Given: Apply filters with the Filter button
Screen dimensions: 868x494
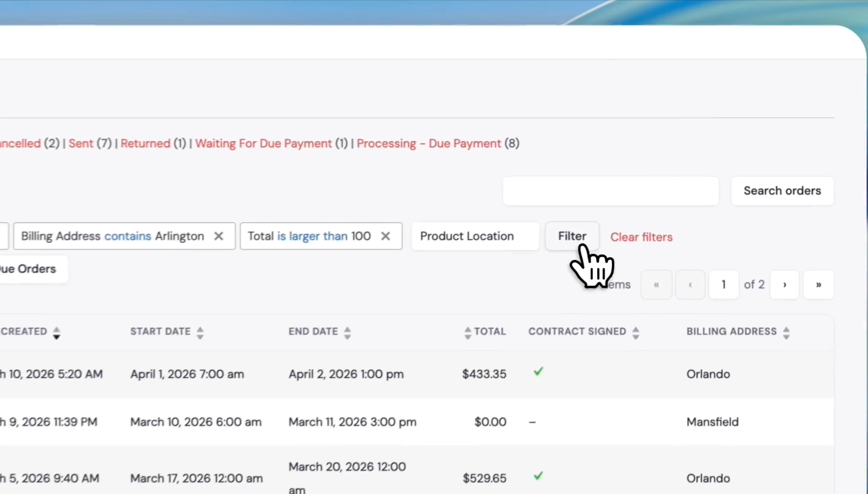Looking at the screenshot, I should click(572, 236).
